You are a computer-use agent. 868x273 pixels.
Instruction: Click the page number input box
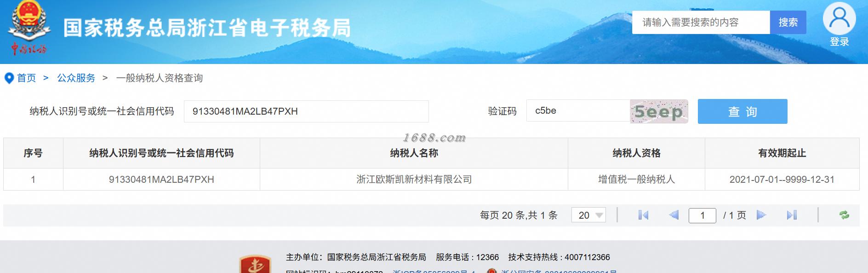pos(702,215)
